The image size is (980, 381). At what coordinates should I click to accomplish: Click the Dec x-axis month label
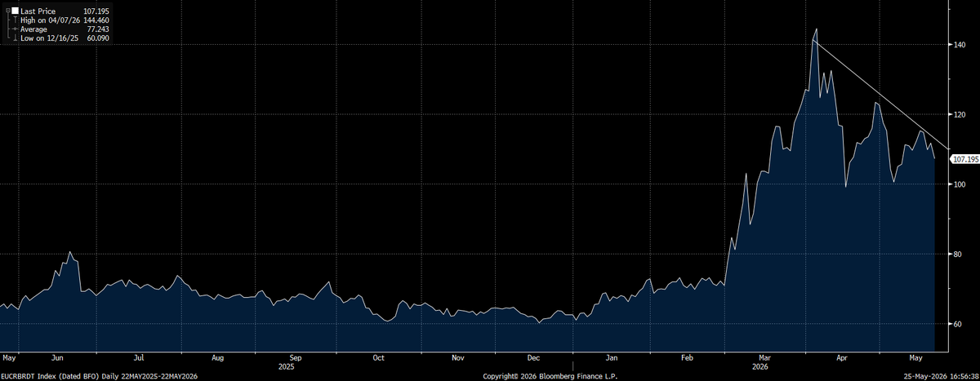[x=532, y=357]
